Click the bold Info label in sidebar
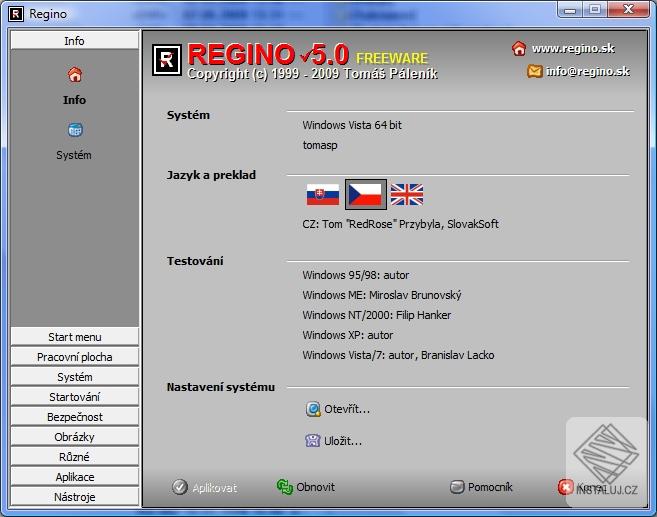Image resolution: width=657 pixels, height=517 pixels. (x=74, y=100)
